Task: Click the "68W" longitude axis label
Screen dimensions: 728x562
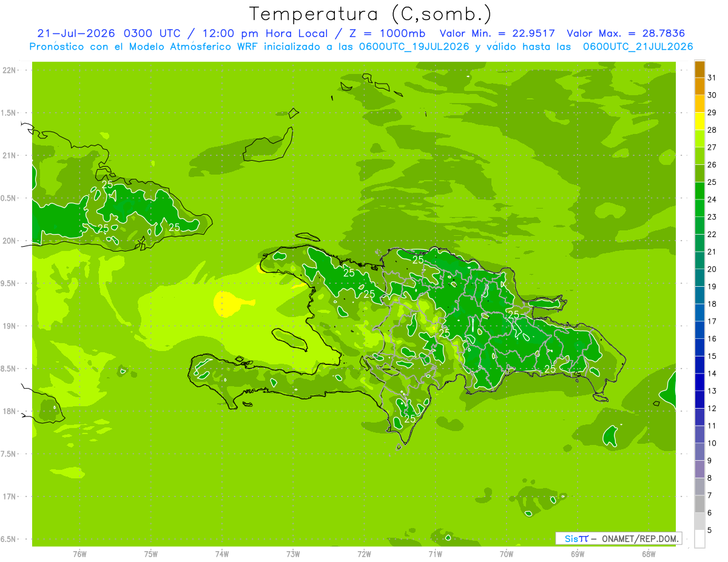Action: (x=649, y=554)
